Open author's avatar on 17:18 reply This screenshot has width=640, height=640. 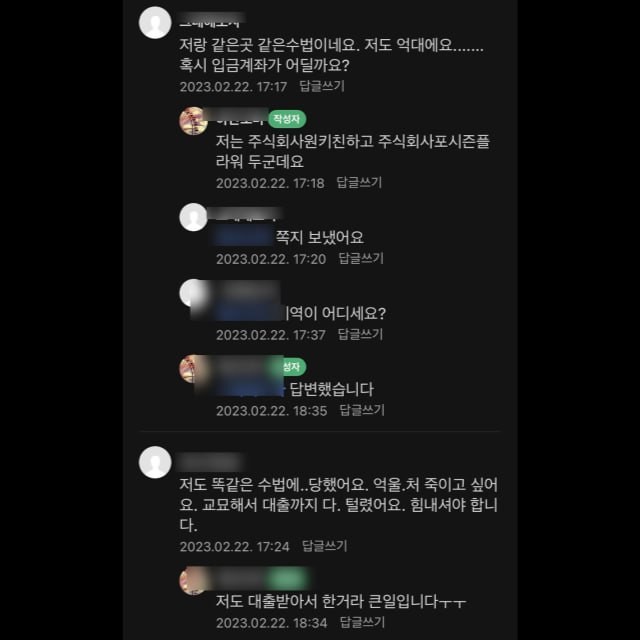[193, 121]
